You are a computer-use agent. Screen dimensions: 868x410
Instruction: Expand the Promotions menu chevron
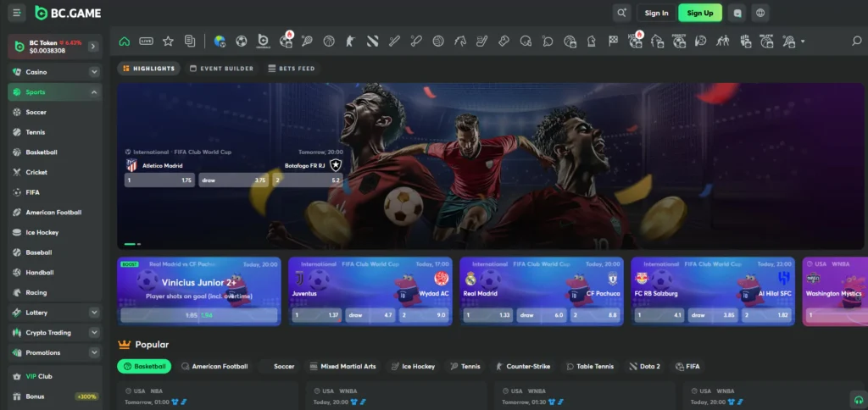point(94,352)
